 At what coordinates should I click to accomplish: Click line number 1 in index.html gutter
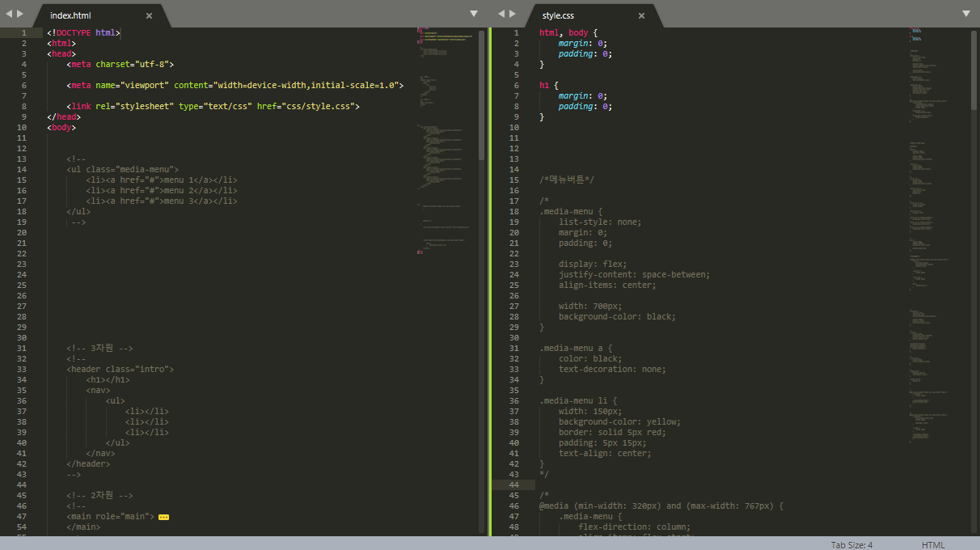pos(24,33)
